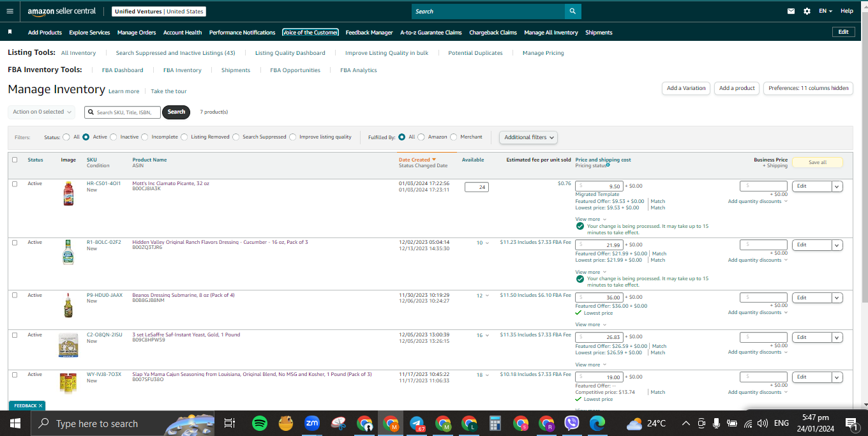Click the Add a Variation button
The width and height of the screenshot is (868, 436).
pos(686,88)
